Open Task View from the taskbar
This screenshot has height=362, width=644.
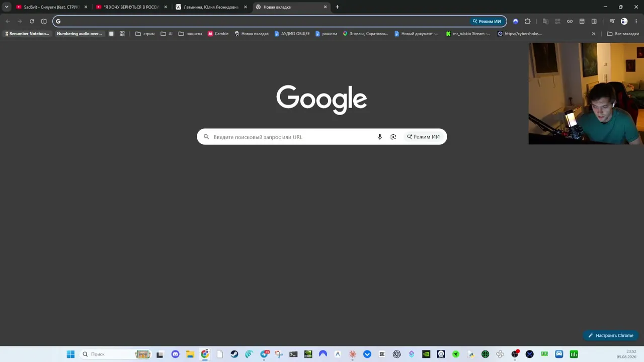point(160,354)
